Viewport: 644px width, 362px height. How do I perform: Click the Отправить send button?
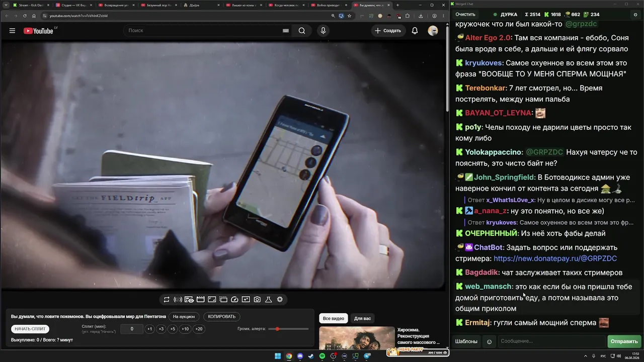[x=624, y=341]
